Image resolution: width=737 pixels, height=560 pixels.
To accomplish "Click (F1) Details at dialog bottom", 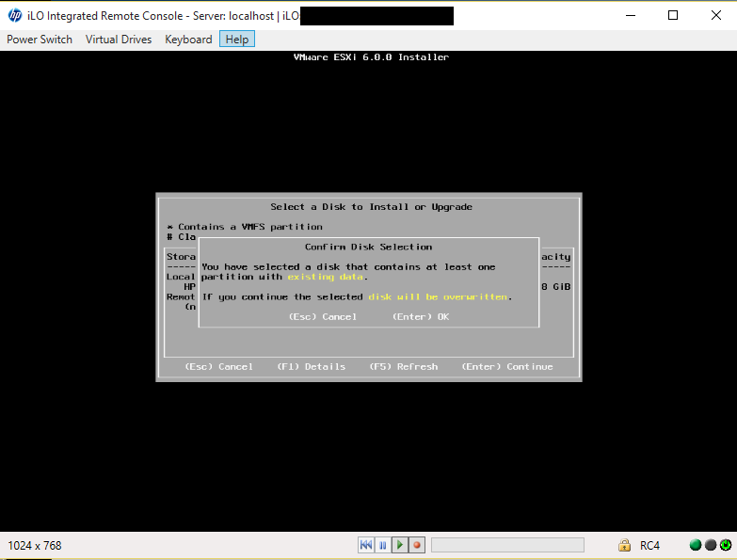I will tap(312, 366).
